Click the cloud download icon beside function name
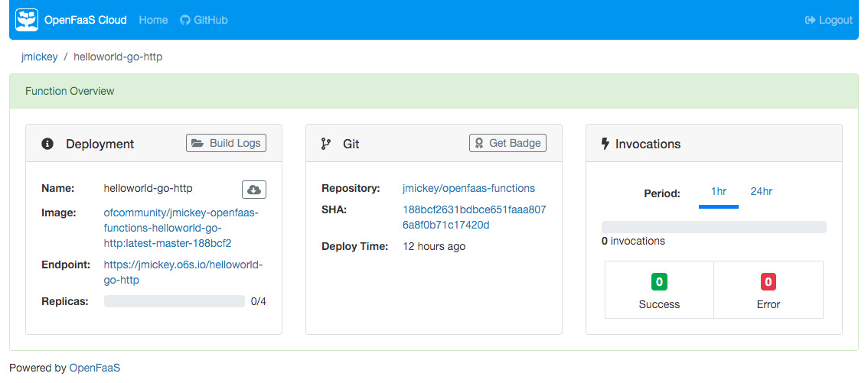The width and height of the screenshot is (868, 383). coord(254,189)
